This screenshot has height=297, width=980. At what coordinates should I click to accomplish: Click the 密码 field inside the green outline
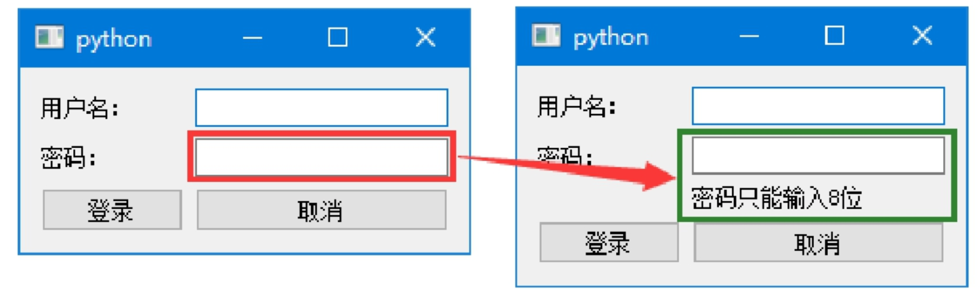[818, 155]
